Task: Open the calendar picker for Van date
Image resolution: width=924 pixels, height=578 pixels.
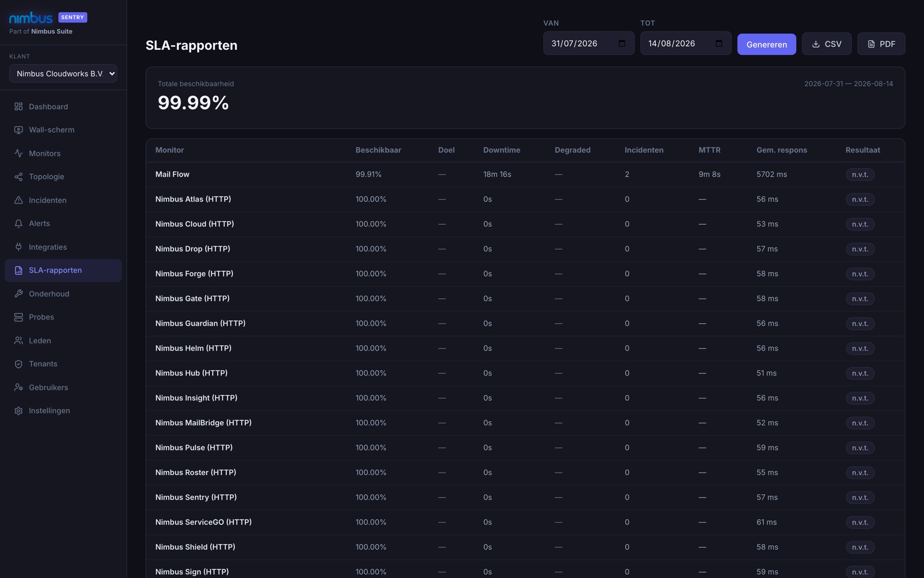Action: click(x=622, y=43)
